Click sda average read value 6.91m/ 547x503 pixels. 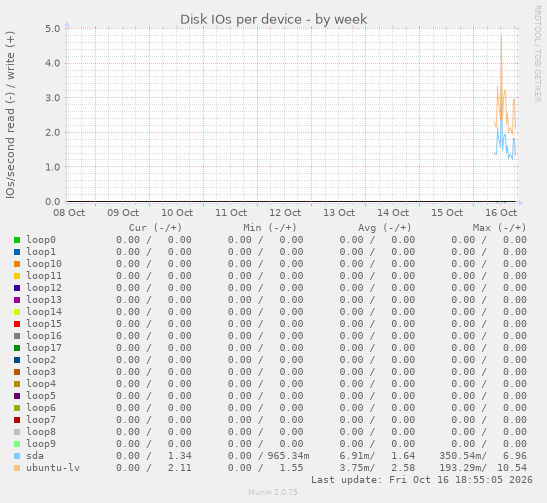click(357, 456)
